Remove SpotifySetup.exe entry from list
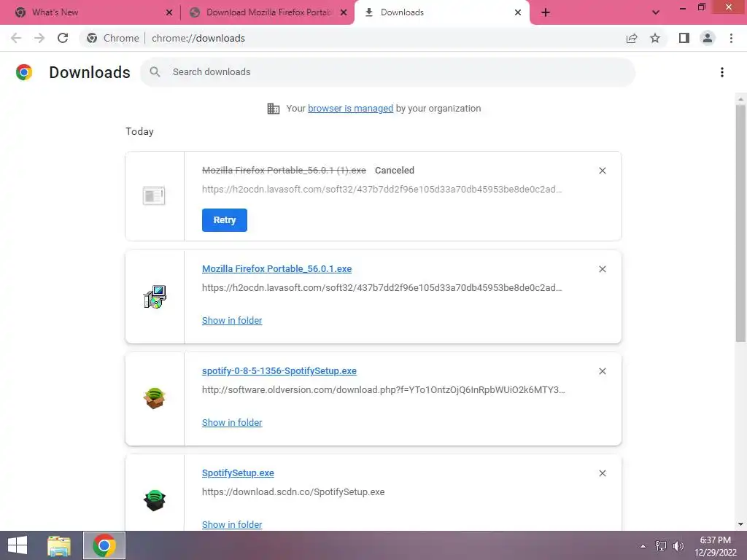Viewport: 747px width, 560px height. tap(602, 473)
